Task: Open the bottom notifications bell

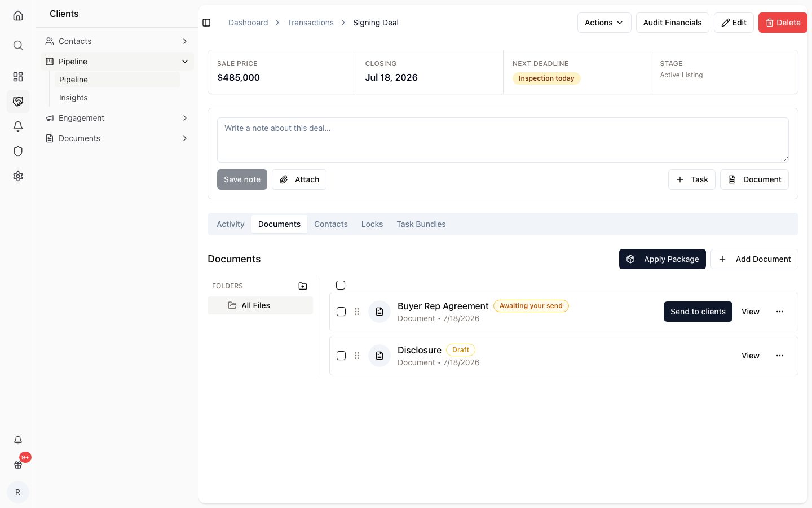Action: coord(18,440)
